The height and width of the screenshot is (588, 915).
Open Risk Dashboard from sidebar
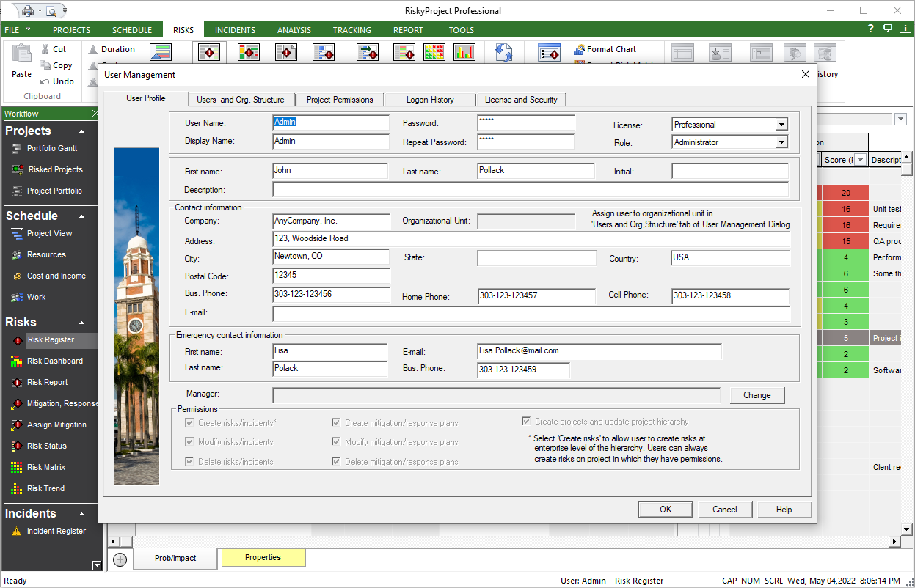(x=54, y=361)
